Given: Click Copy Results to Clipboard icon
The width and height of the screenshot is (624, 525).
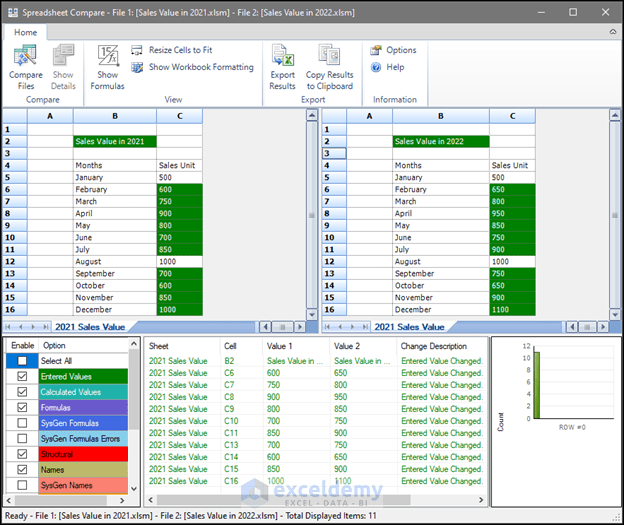Looking at the screenshot, I should click(x=329, y=56).
